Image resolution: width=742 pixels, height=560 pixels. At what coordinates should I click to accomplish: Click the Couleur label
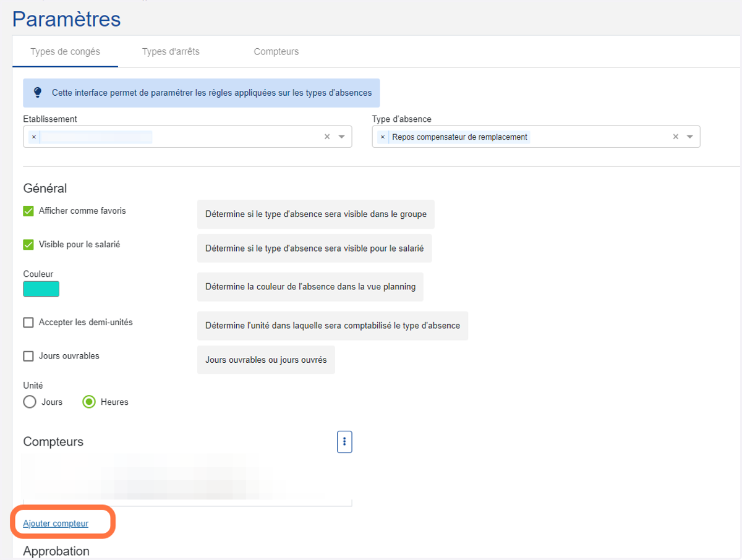coord(38,274)
